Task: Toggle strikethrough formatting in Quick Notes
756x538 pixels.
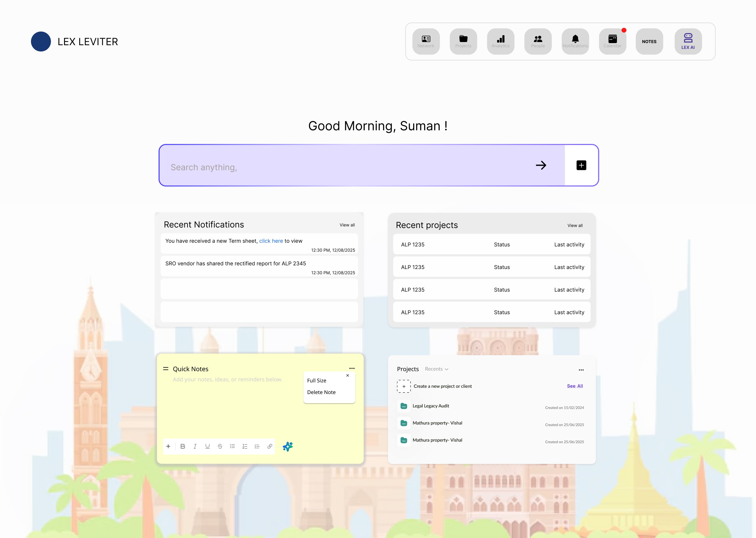Action: [220, 446]
